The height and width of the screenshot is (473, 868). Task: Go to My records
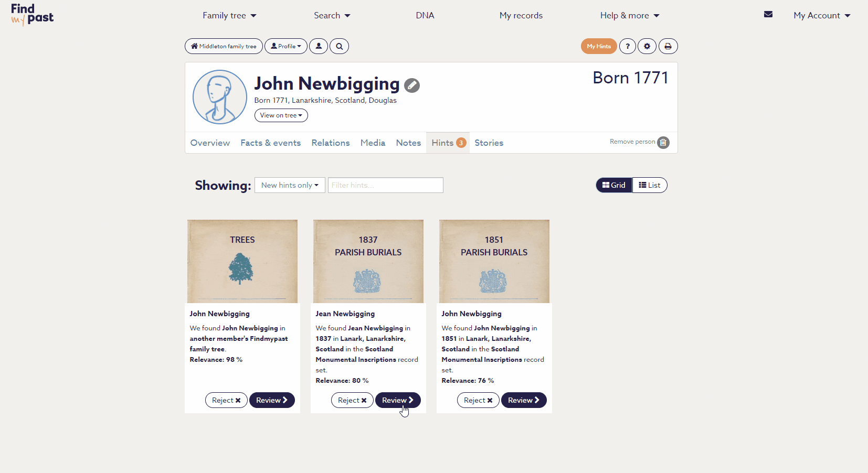coord(521,15)
